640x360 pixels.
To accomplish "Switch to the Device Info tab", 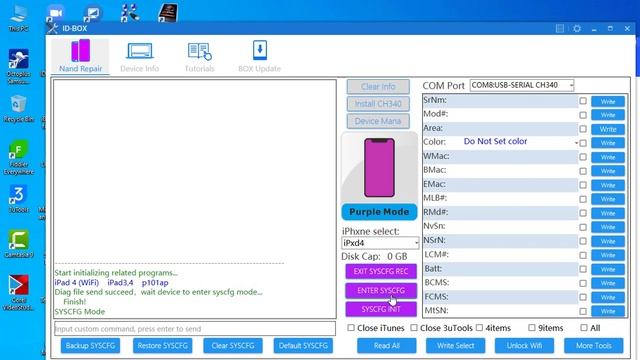I will tap(140, 56).
